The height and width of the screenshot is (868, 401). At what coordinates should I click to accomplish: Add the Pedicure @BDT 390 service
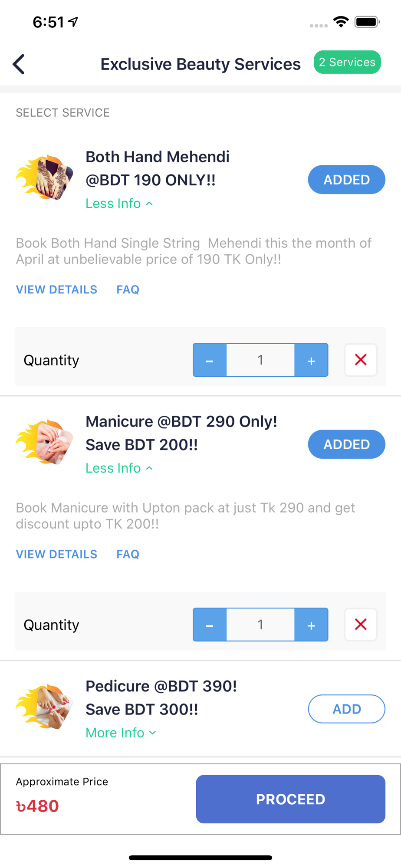pyautogui.click(x=347, y=709)
